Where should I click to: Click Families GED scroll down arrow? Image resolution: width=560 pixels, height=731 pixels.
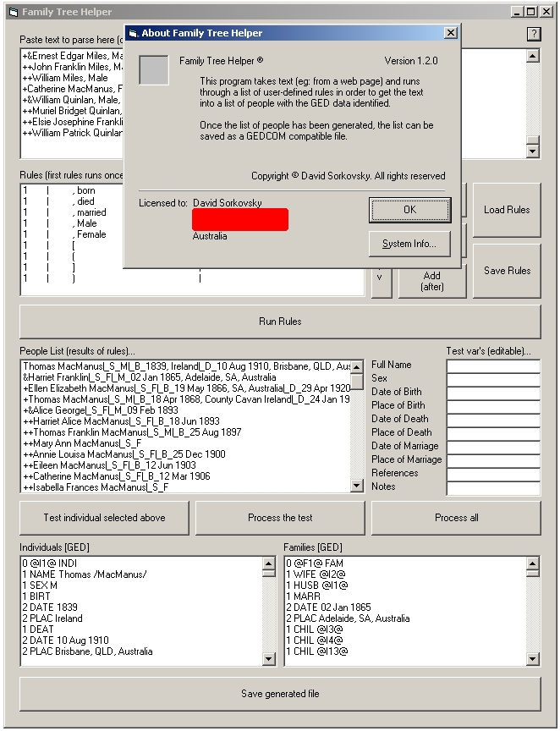coord(532,658)
